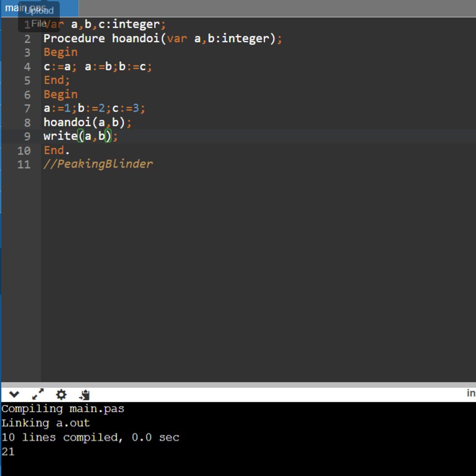Viewport: 476px width, 476px height.
Task: Click the 'hoandoi(a,b);' call on line 8
Action: point(87,122)
